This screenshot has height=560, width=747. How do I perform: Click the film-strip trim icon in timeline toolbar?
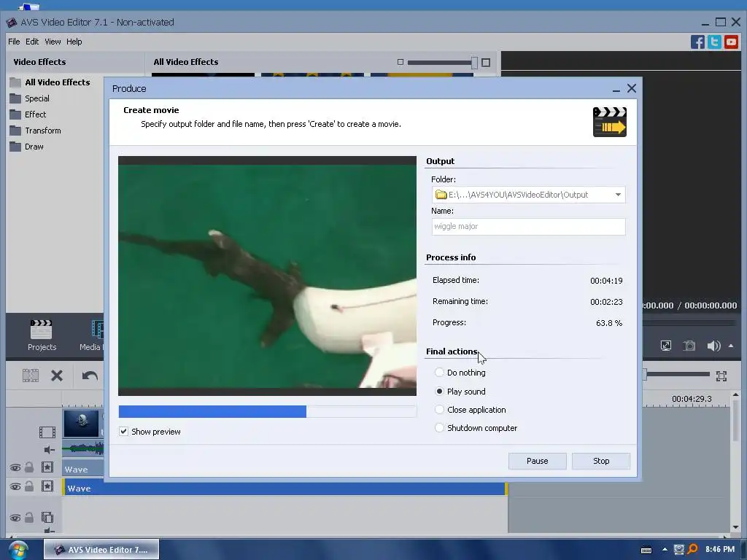click(31, 376)
